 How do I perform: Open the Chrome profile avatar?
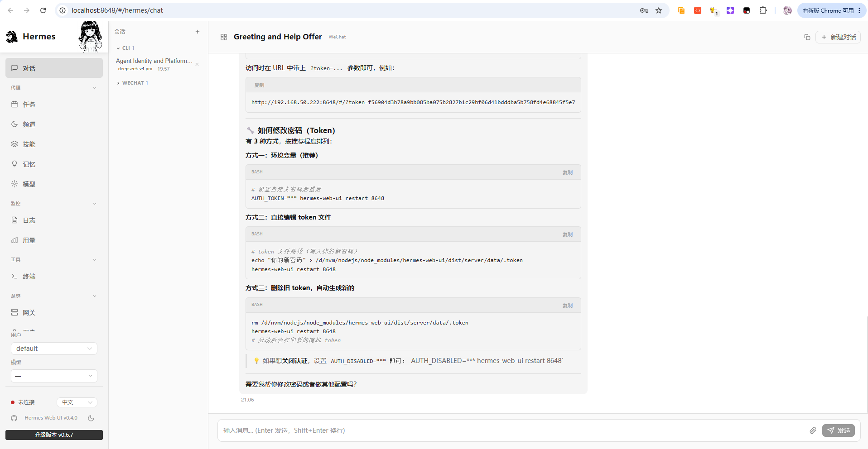pyautogui.click(x=788, y=10)
